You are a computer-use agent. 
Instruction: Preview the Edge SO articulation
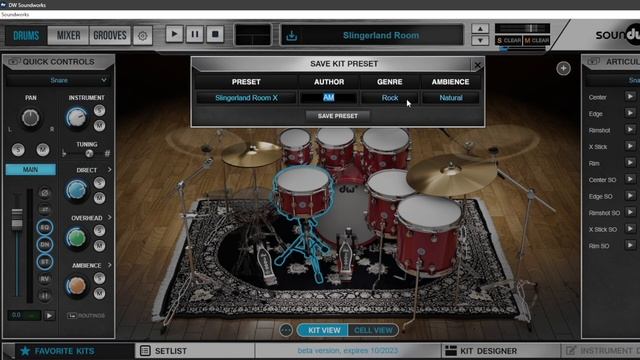pyautogui.click(x=630, y=196)
